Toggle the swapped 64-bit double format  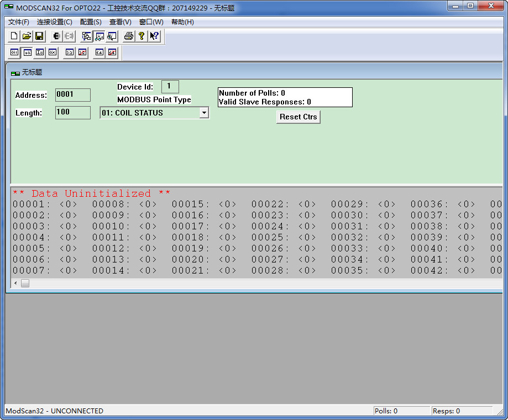coord(113,53)
